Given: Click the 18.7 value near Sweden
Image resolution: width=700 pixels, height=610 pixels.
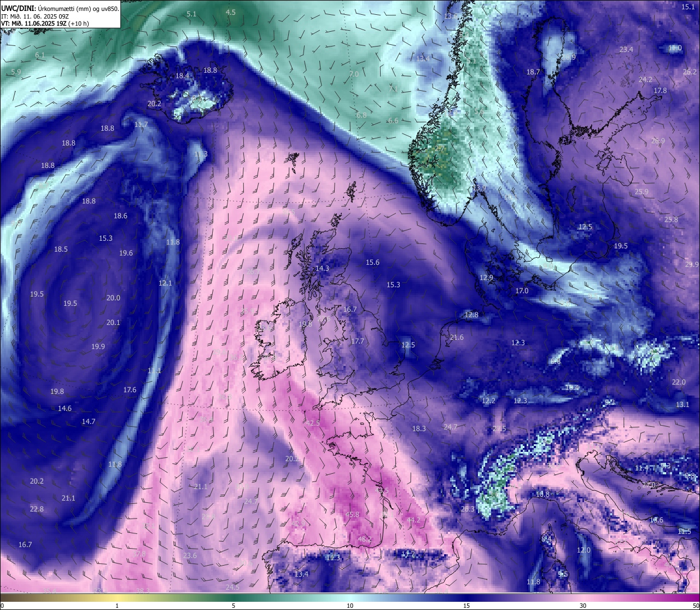Looking at the screenshot, I should click(x=533, y=72).
